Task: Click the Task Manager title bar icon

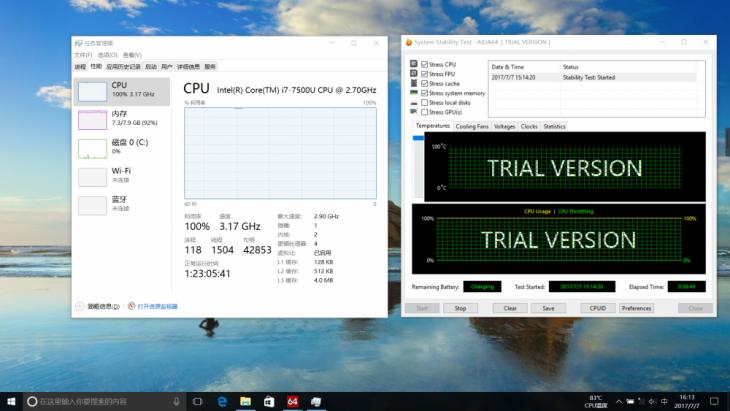Action: [x=78, y=43]
